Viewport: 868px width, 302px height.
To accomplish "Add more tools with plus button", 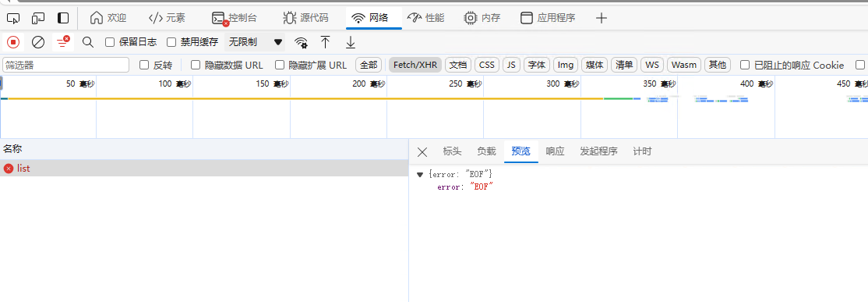I will (x=602, y=18).
